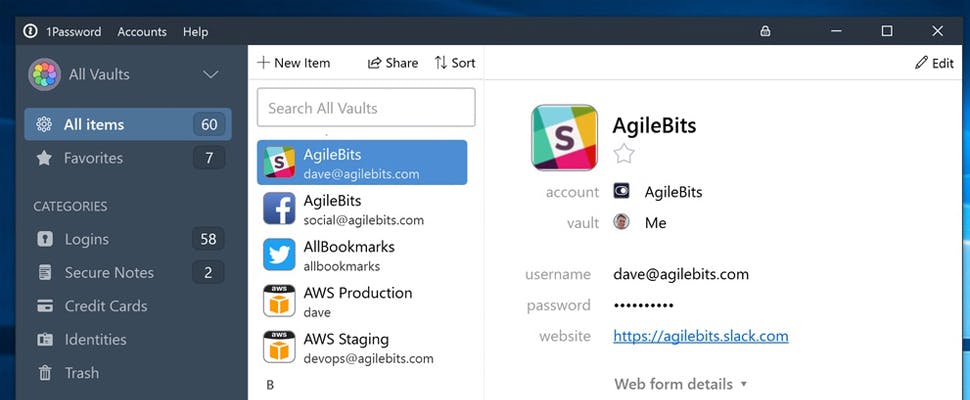Image resolution: width=970 pixels, height=400 pixels.
Task: Click the Share button
Action: tap(393, 62)
